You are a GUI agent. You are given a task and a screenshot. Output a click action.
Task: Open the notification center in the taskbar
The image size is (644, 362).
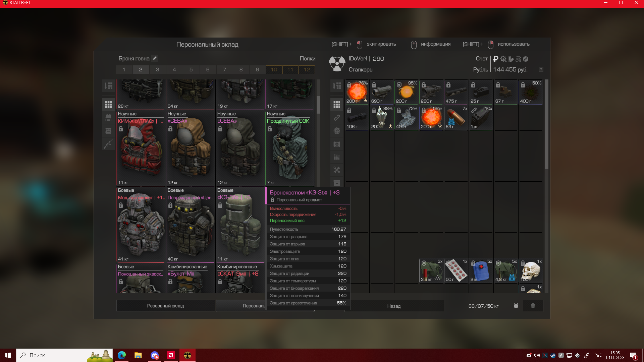pos(633,356)
